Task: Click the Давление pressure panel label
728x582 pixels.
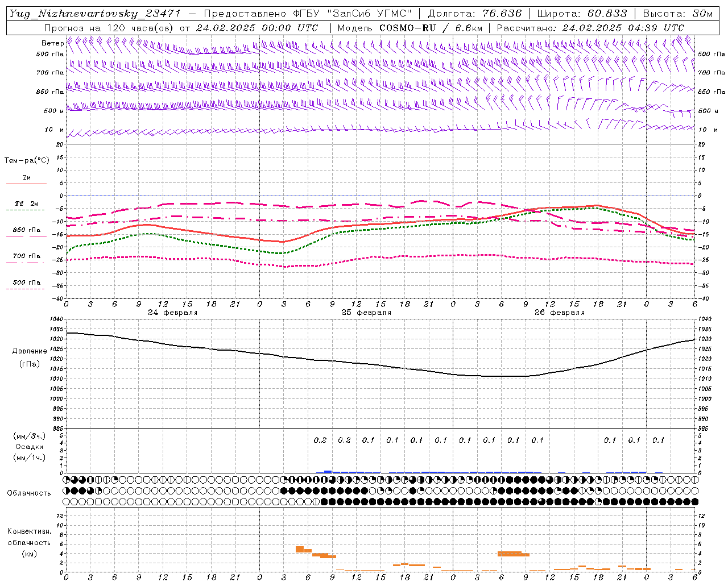Action: pyautogui.click(x=30, y=351)
